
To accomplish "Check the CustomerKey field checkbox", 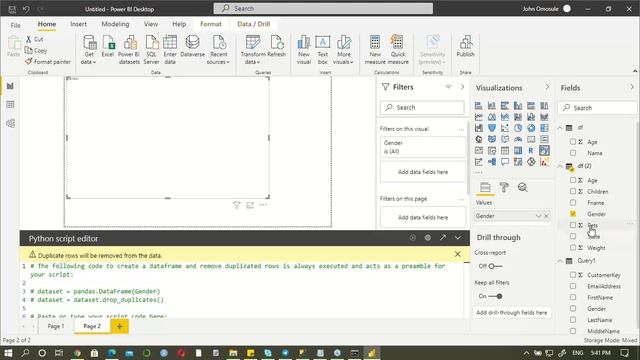I will click(x=573, y=275).
